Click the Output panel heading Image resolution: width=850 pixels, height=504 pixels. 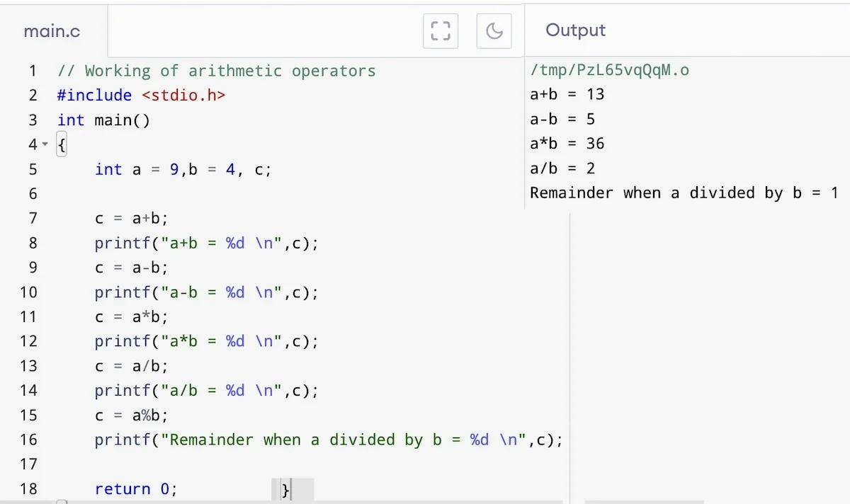coord(575,30)
